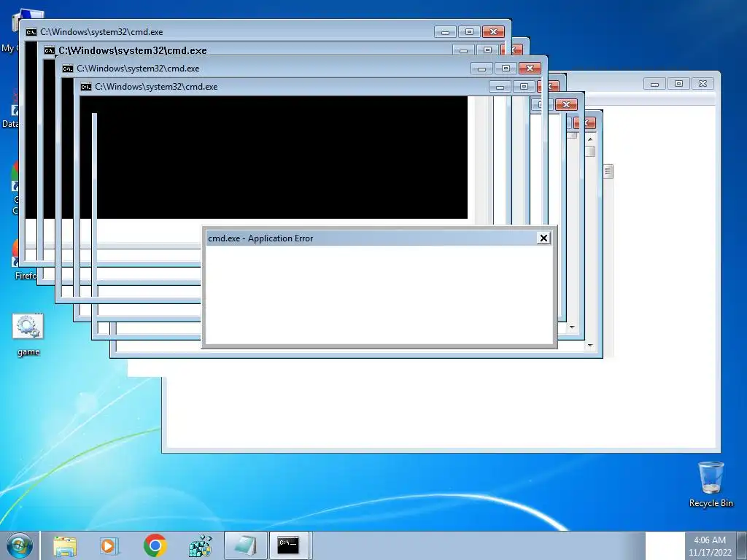Open system menu icon of rearmost cmd window

[x=31, y=32]
